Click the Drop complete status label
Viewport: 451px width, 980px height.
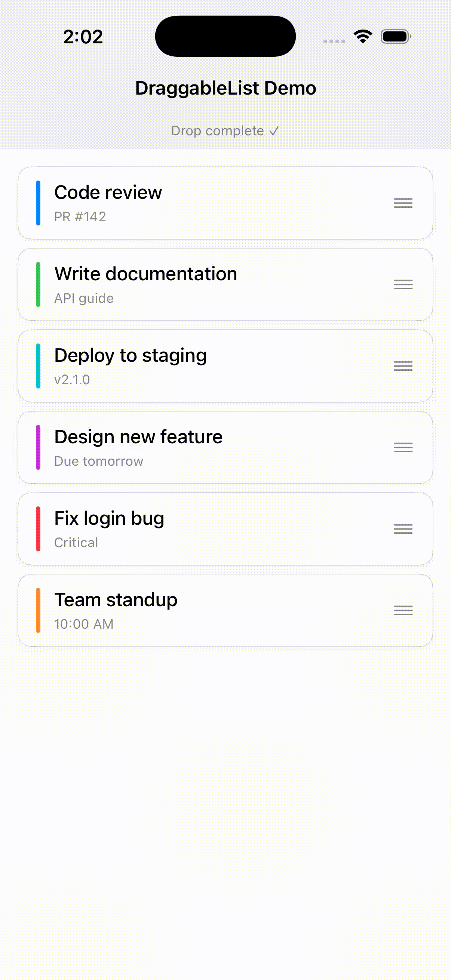tap(225, 131)
